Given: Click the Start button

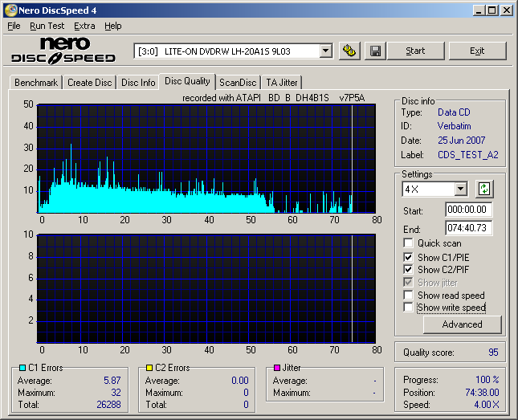Looking at the screenshot, I should tap(415, 51).
